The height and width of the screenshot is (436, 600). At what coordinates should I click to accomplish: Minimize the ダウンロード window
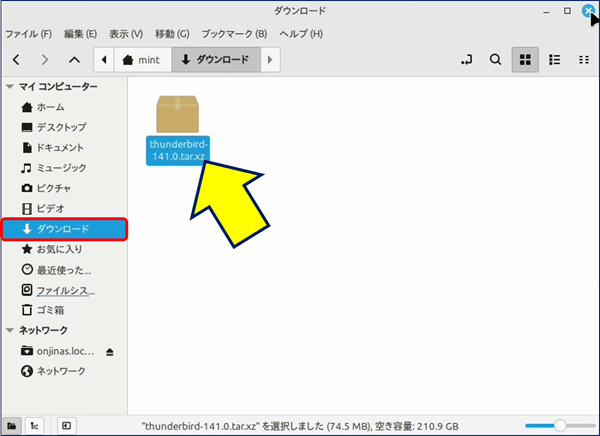coord(546,11)
